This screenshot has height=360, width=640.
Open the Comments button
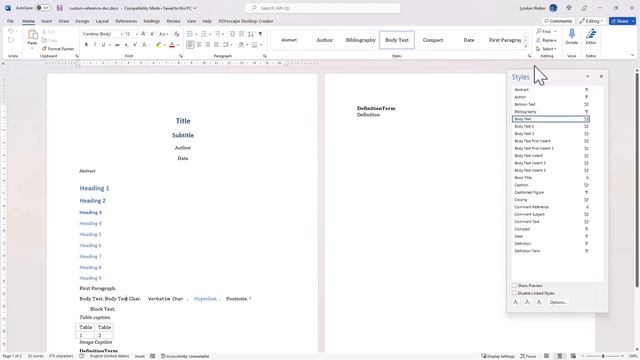click(x=558, y=21)
